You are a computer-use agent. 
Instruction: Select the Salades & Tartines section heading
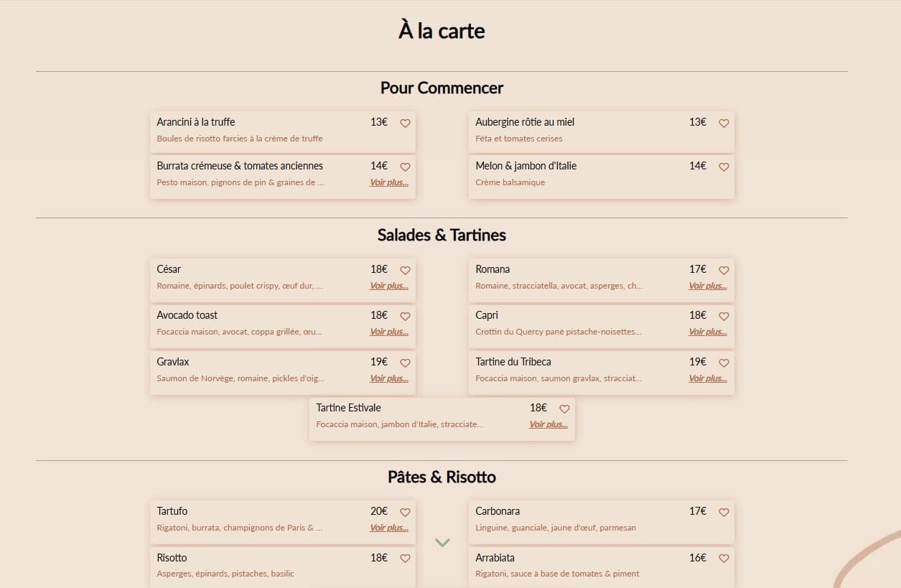(x=442, y=235)
